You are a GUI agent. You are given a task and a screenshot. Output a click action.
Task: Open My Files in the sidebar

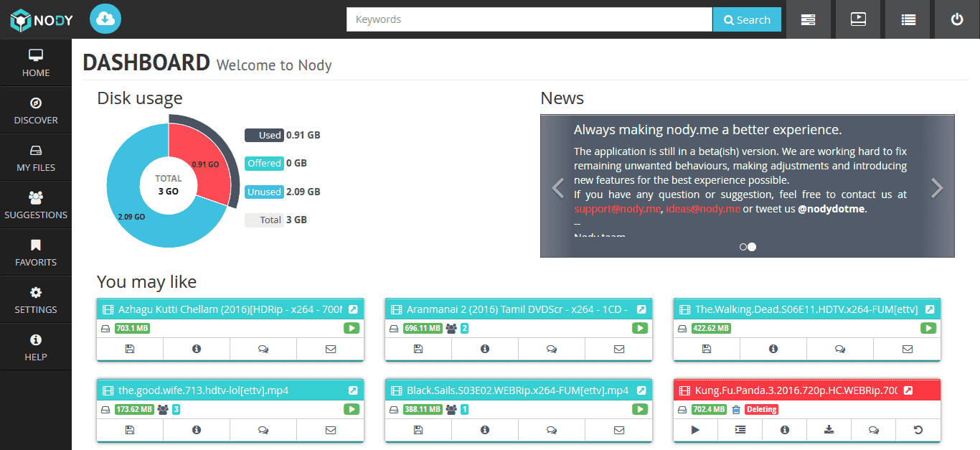click(x=36, y=157)
